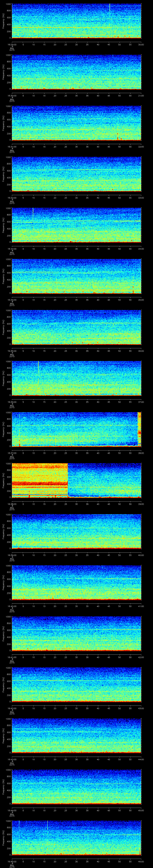Click the '45' second tick under 16:29 panel
The image size is (153, 868).
click(109, 44)
